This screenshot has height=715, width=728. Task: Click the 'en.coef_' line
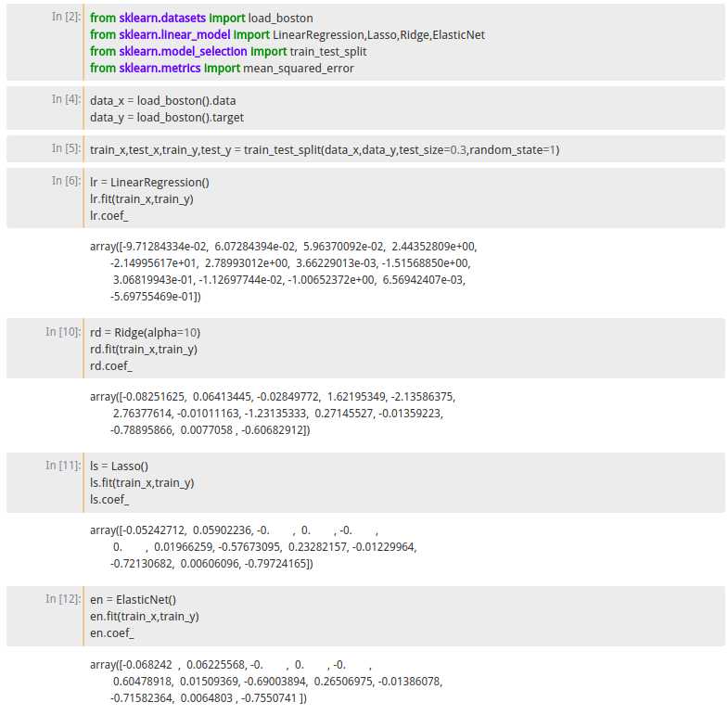[x=112, y=633]
